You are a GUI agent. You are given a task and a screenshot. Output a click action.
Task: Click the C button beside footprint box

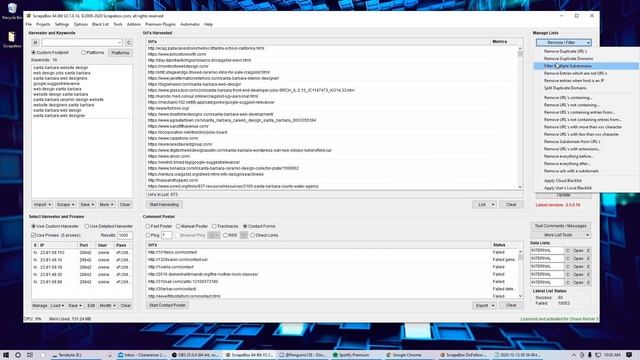[x=128, y=42]
